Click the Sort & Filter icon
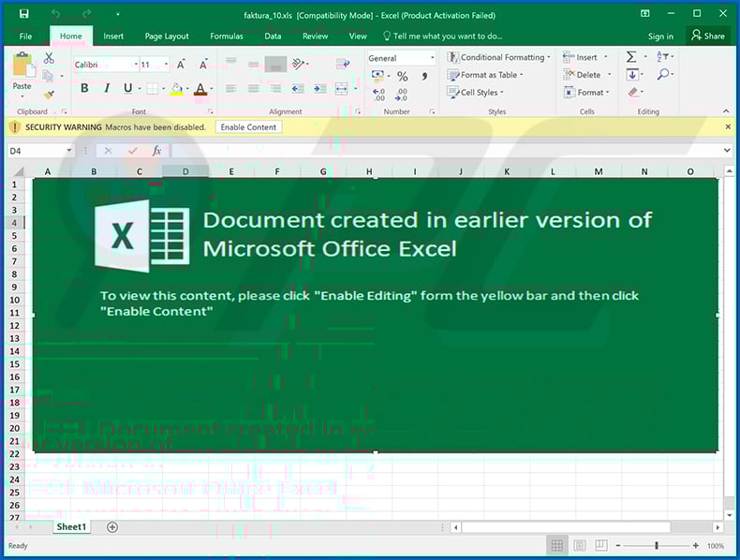The width and height of the screenshot is (740, 560). point(662,56)
